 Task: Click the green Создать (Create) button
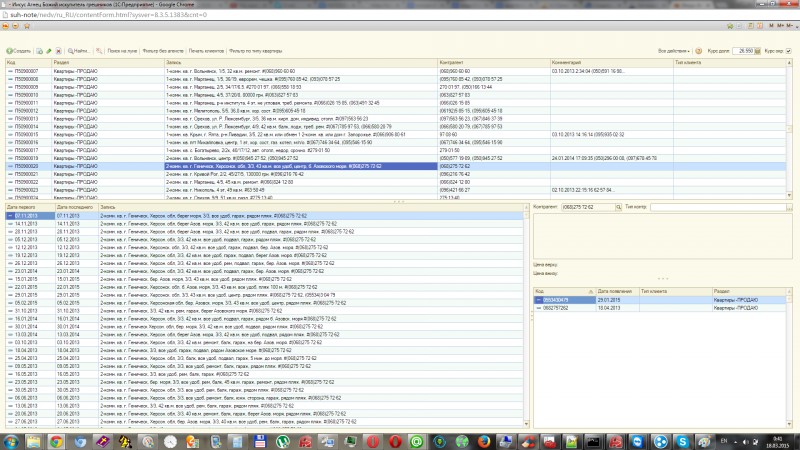coord(18,51)
